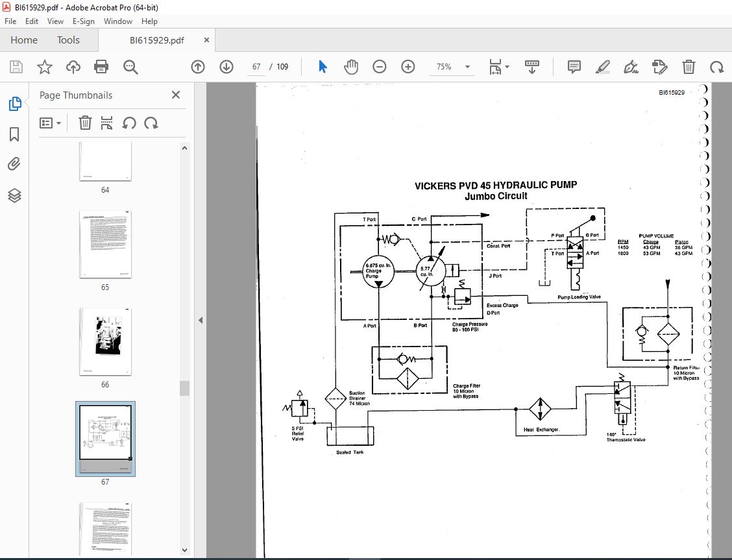This screenshot has width=732, height=560.
Task: Add the file to starred using the star icon
Action: pyautogui.click(x=45, y=67)
